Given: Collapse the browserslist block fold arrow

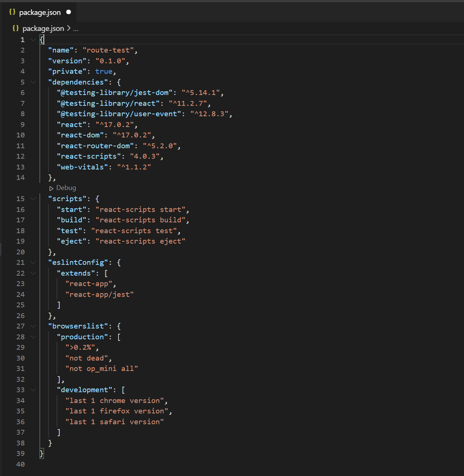Looking at the screenshot, I should [33, 326].
